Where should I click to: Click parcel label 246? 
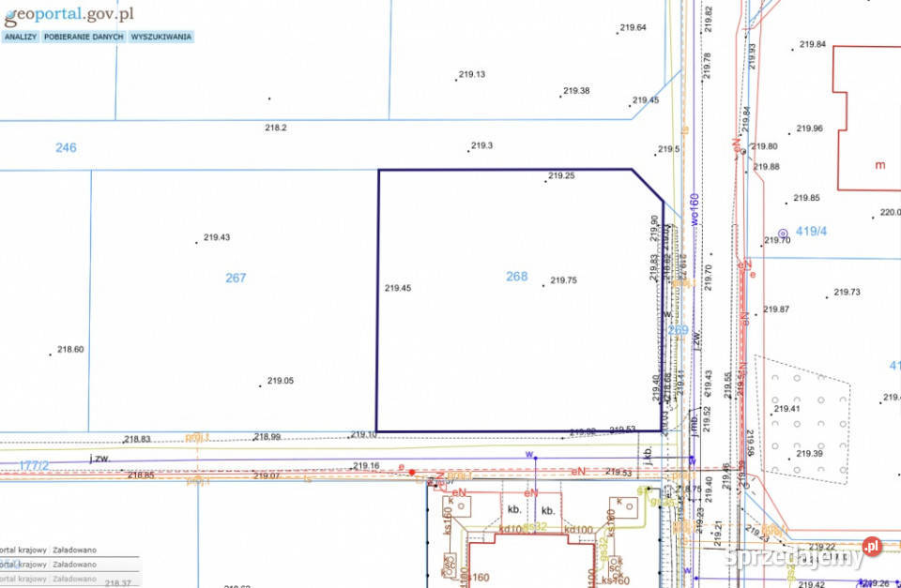point(66,147)
